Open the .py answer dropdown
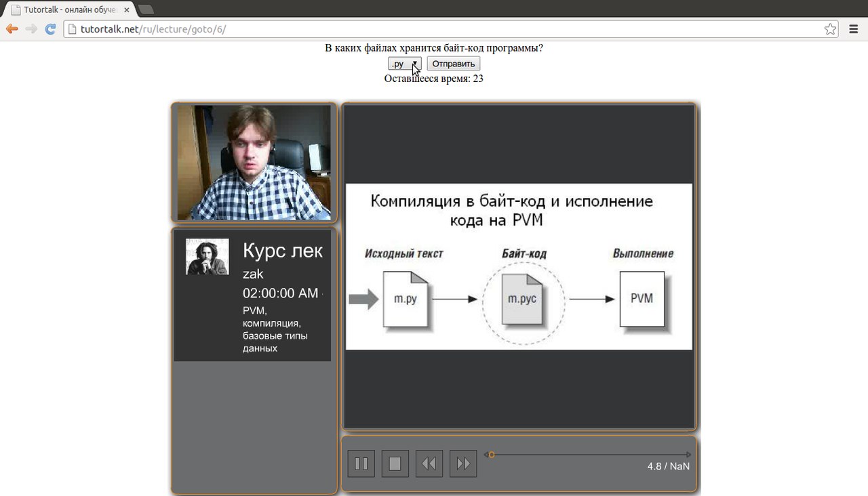This screenshot has height=496, width=868. [x=405, y=64]
